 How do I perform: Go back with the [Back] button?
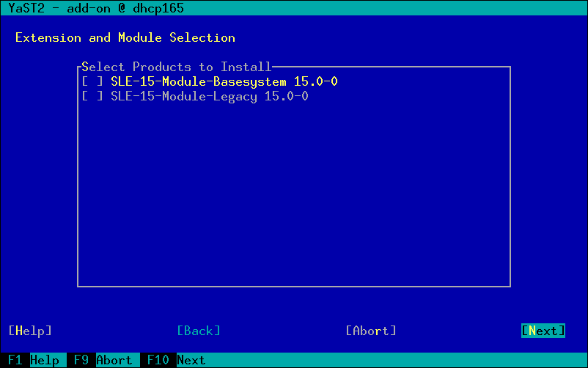[x=199, y=331]
